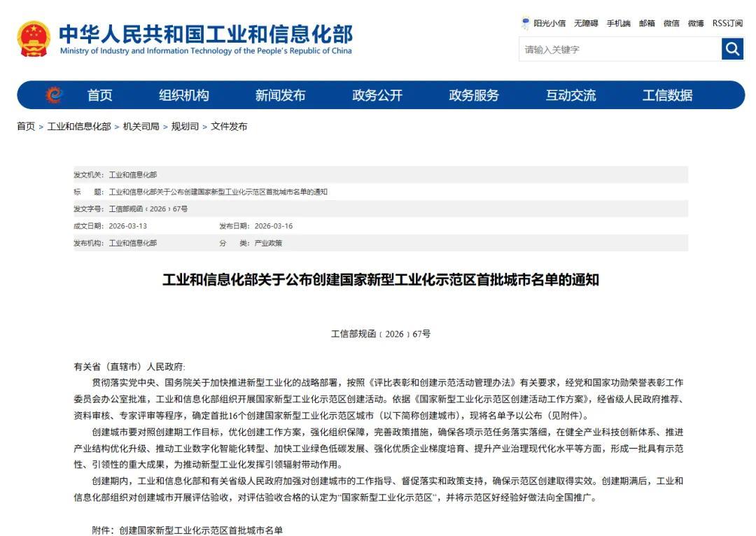Click the English ministry name subtitle
This screenshot has width=756, height=536.
[206, 50]
